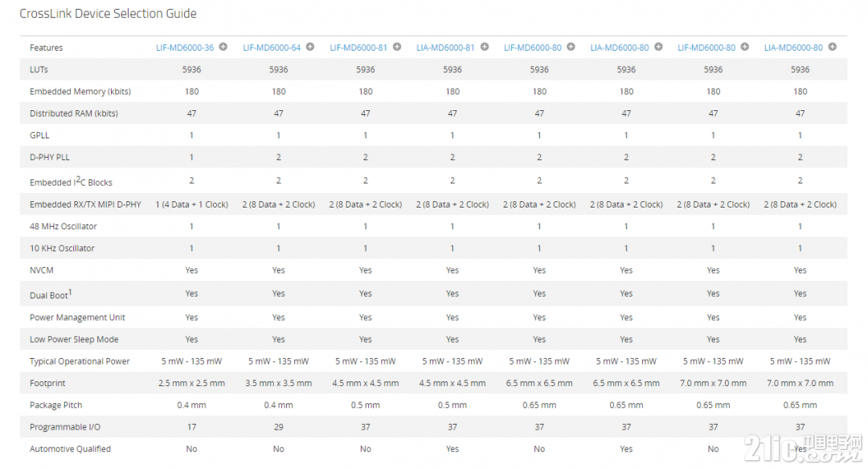868x469 pixels.
Task: Select the 48 MHz Oscillator row label
Action: [63, 226]
